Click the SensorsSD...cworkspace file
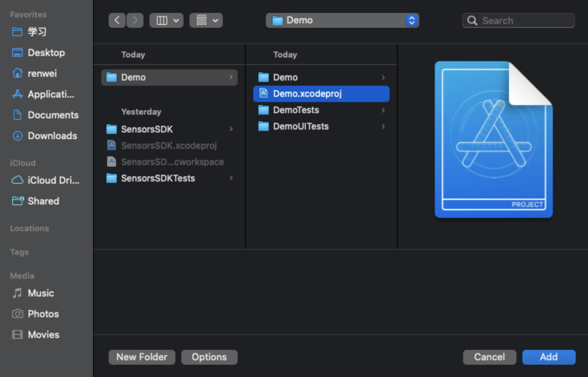Screen dimensions: 588x377 click(169, 162)
